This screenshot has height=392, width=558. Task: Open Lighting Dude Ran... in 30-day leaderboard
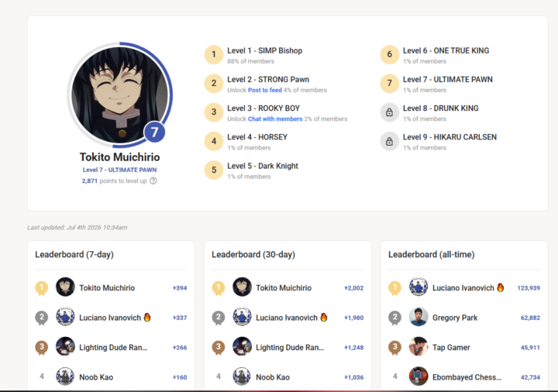coord(290,348)
